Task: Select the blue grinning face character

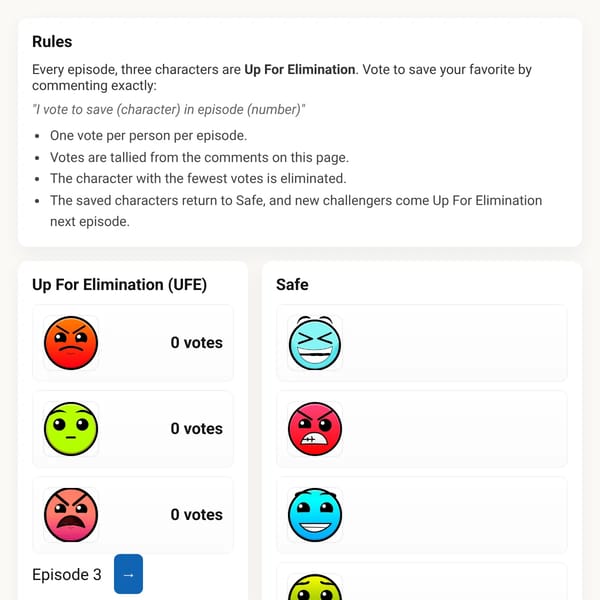Action: tap(315, 515)
